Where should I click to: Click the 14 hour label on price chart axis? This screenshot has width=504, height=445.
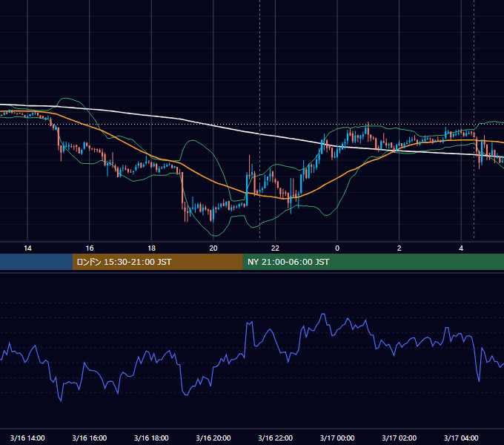(27, 248)
